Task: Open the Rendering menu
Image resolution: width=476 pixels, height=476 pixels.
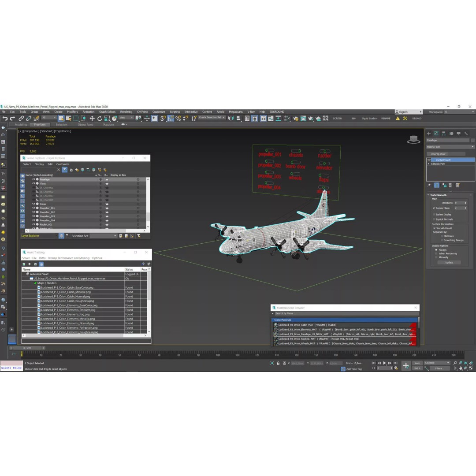Action: [x=126, y=112]
